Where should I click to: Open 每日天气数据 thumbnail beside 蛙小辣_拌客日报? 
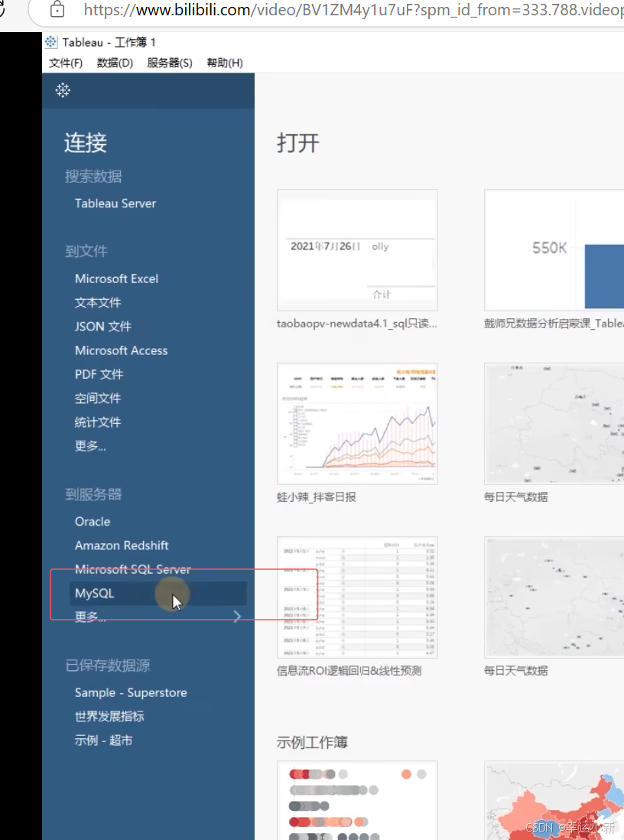click(554, 424)
